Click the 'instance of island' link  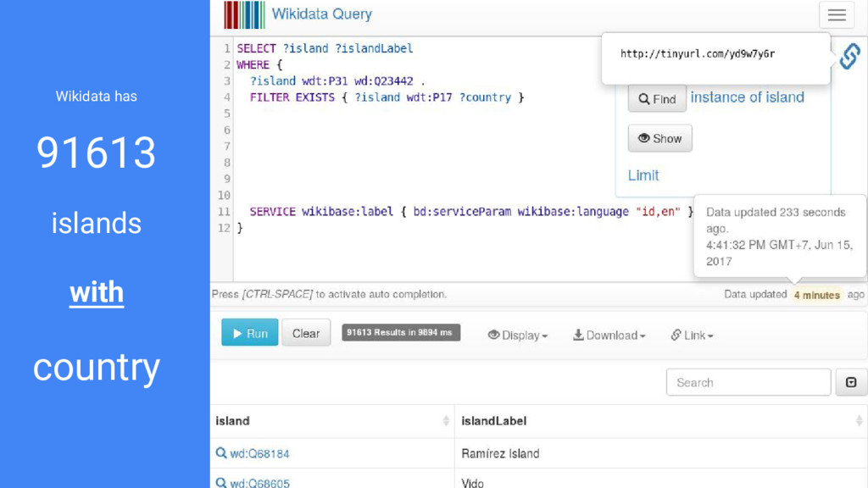coord(748,97)
